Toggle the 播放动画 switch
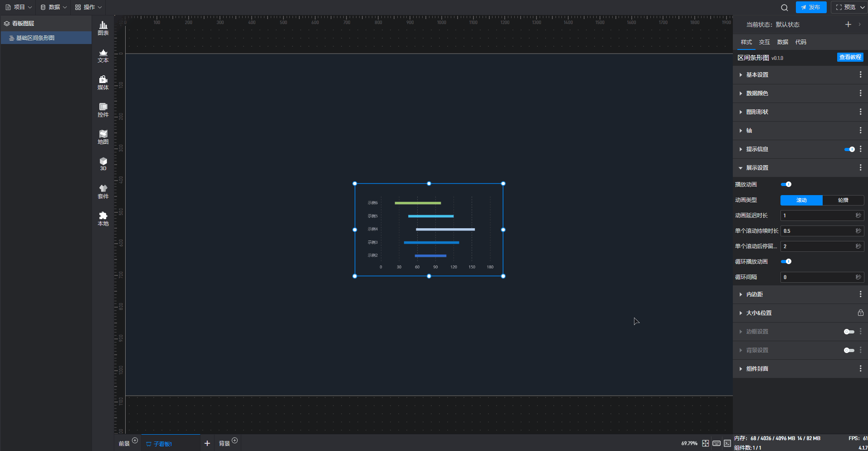The width and height of the screenshot is (868, 451). [786, 184]
